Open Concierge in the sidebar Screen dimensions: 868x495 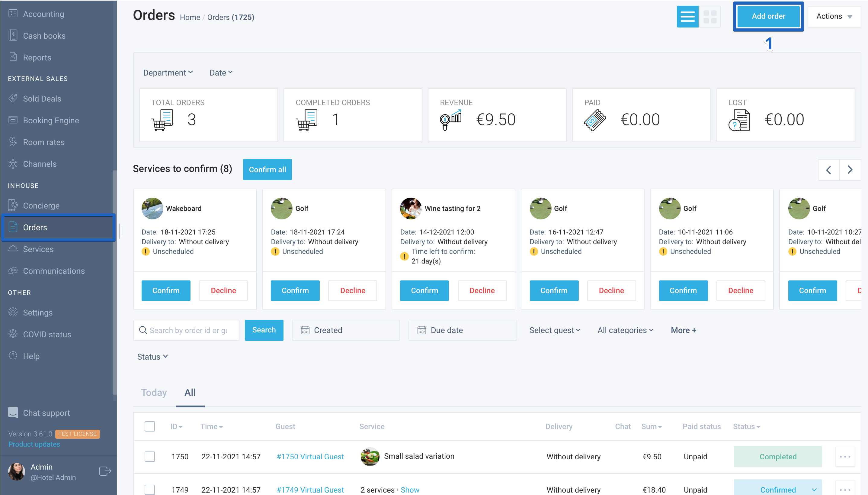[41, 206]
